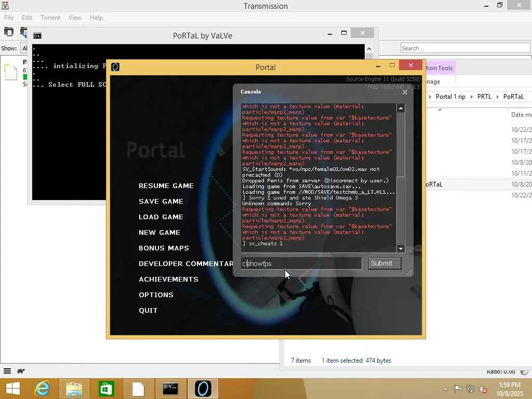Click the '7 items' status text in Explorer
The image size is (532, 399).
(301, 361)
